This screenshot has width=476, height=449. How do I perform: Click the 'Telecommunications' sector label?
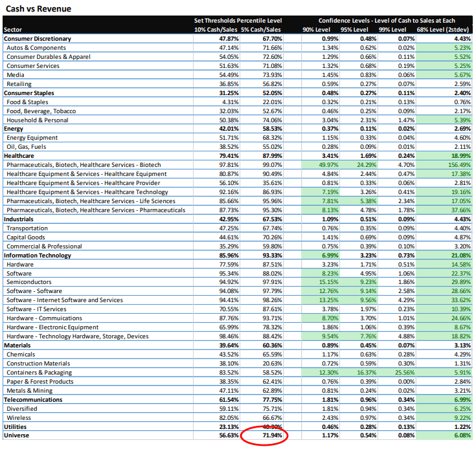tap(33, 400)
